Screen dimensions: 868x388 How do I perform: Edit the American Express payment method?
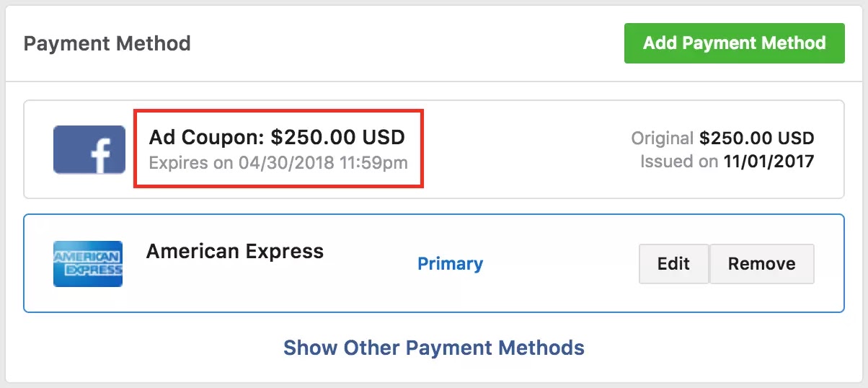pos(673,264)
